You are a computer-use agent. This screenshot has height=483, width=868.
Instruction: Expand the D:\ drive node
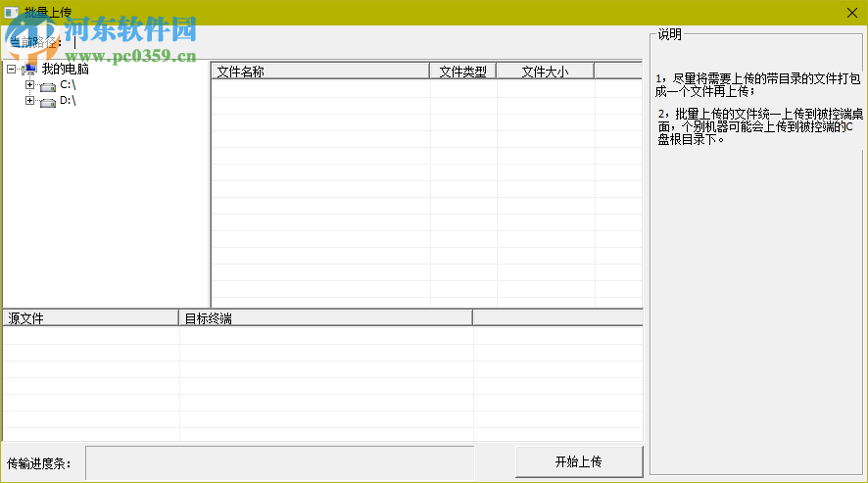[30, 100]
